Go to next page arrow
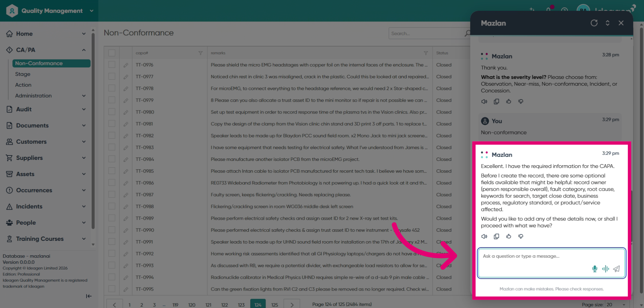644x308 pixels. click(292, 304)
